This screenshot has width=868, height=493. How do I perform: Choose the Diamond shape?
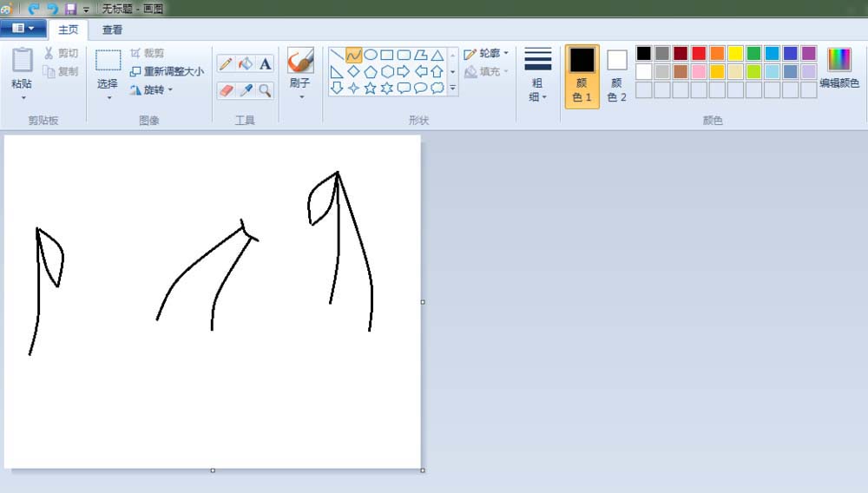[x=353, y=71]
